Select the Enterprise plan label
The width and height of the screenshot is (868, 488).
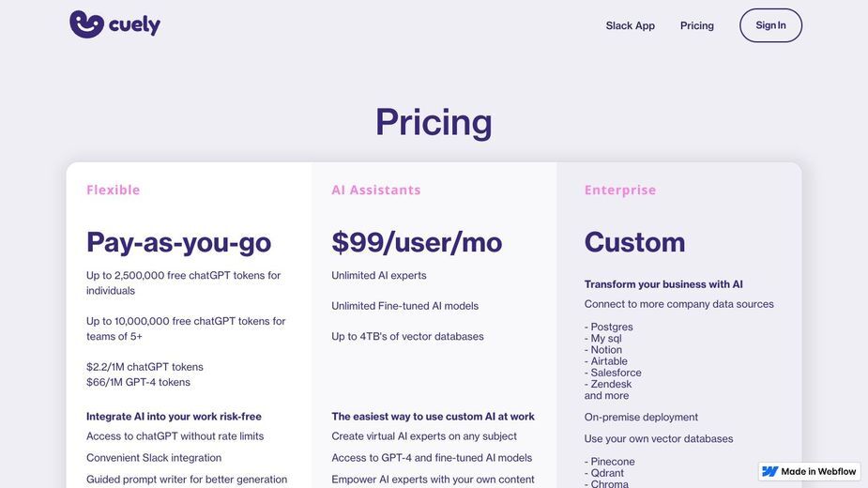(620, 190)
